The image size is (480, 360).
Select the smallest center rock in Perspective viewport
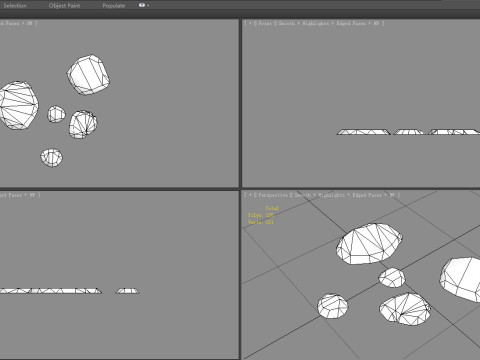(x=392, y=277)
